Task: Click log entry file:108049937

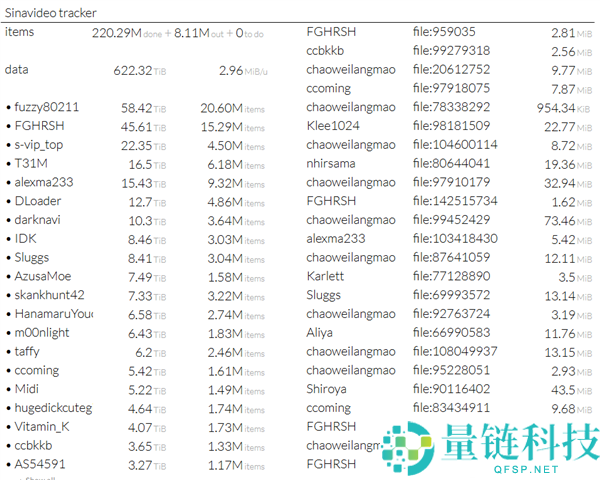Action: (x=455, y=351)
